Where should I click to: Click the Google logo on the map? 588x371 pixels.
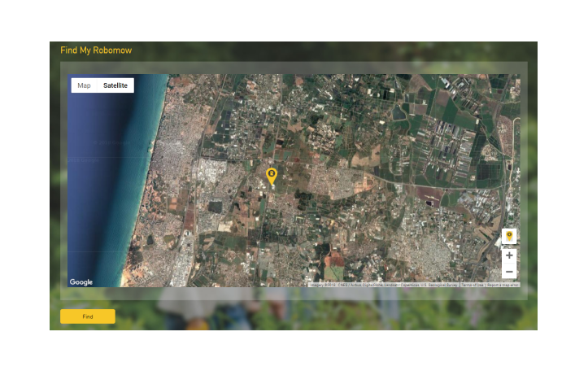pos(81,282)
